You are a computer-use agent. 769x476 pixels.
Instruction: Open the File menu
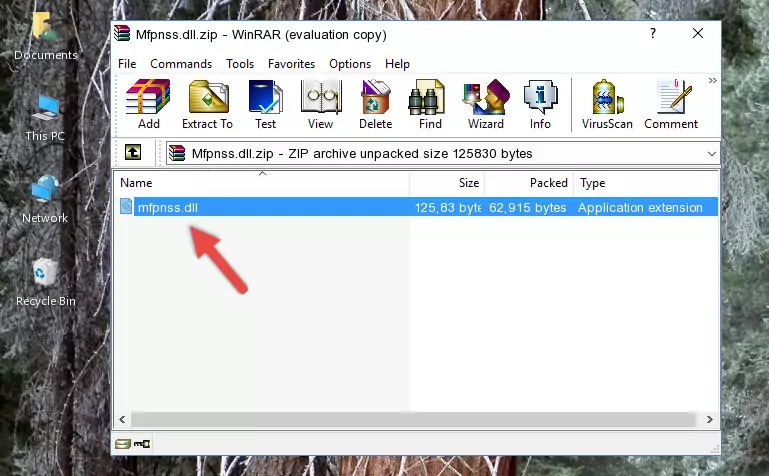click(127, 64)
